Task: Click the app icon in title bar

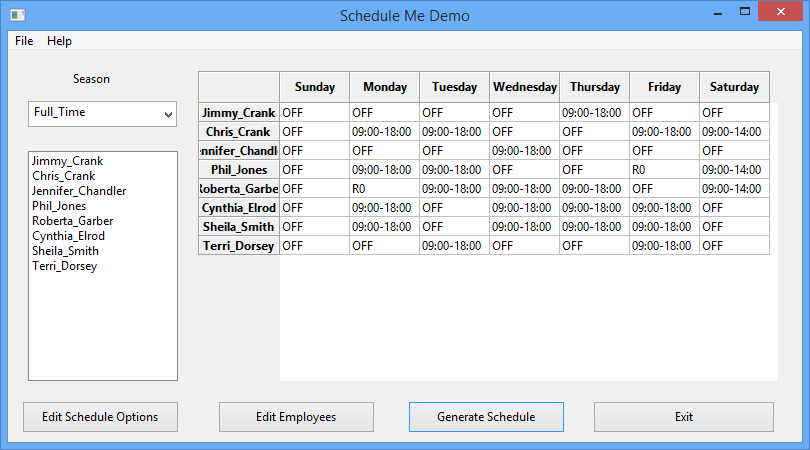Action: [x=17, y=15]
